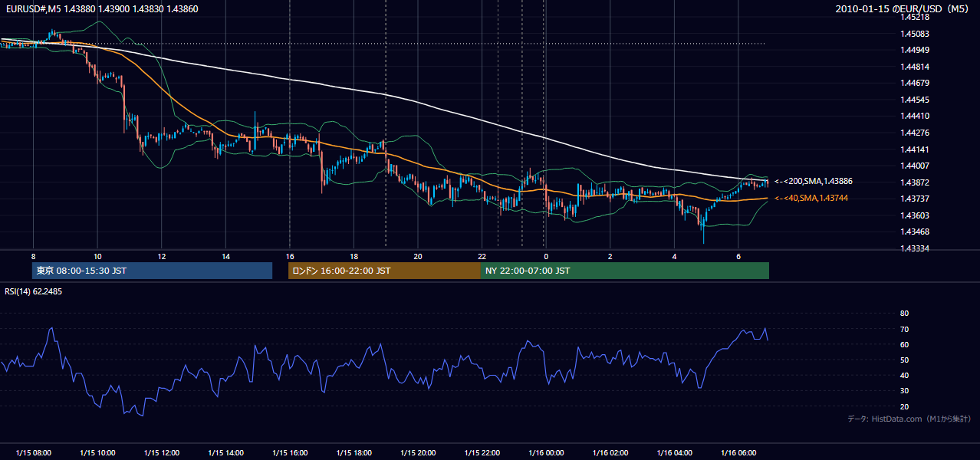Click the '<-<40,SMA,1.43744' moving average label
The width and height of the screenshot is (980, 460).
click(811, 198)
